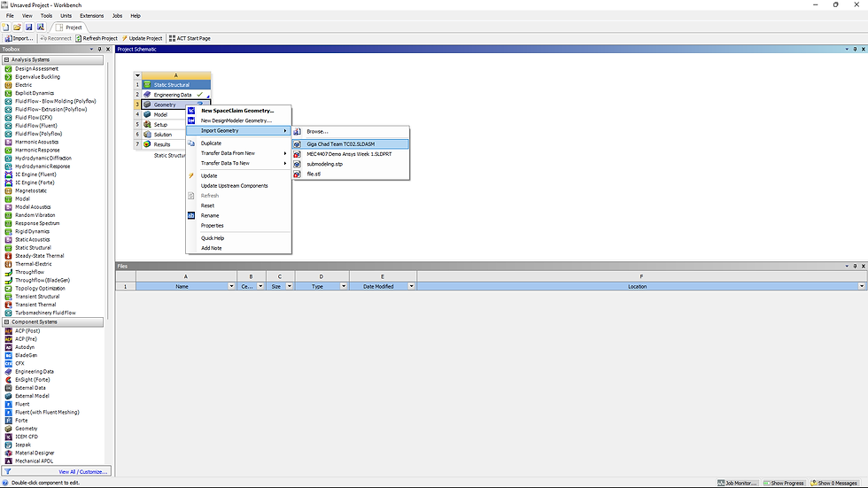Choose New SpaceClaim Geometry from context menu
Image resolution: width=868 pixels, height=488 pixels.
pos(238,111)
